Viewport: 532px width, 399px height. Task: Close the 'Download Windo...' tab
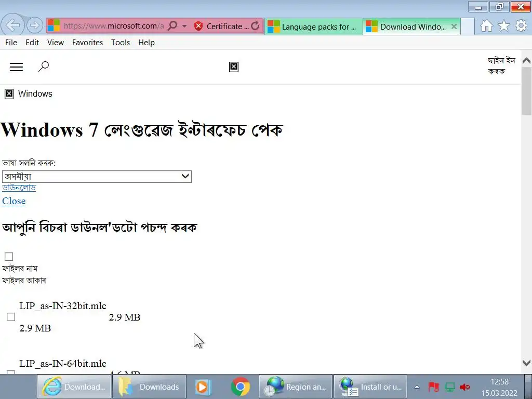(454, 26)
